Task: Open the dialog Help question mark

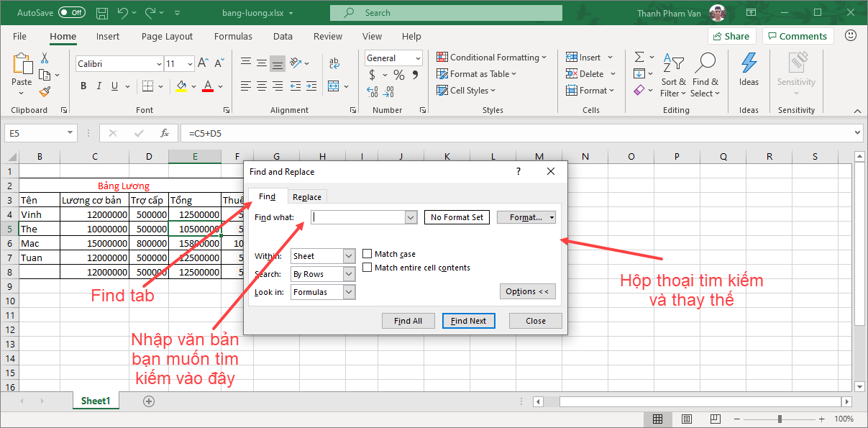Action: [518, 172]
